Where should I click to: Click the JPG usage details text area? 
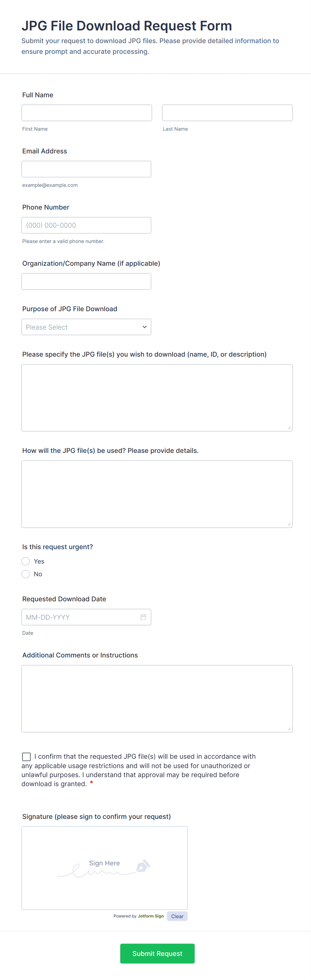pyautogui.click(x=157, y=494)
